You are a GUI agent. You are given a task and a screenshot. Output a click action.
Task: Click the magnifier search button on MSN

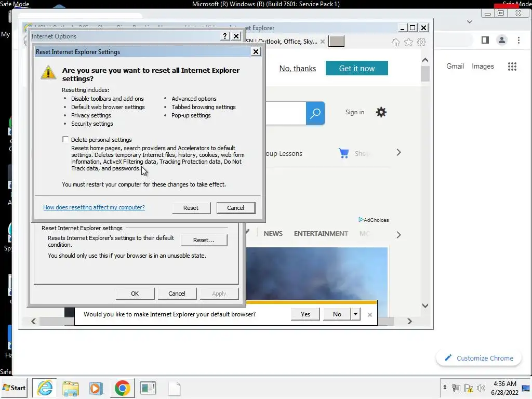click(x=315, y=113)
